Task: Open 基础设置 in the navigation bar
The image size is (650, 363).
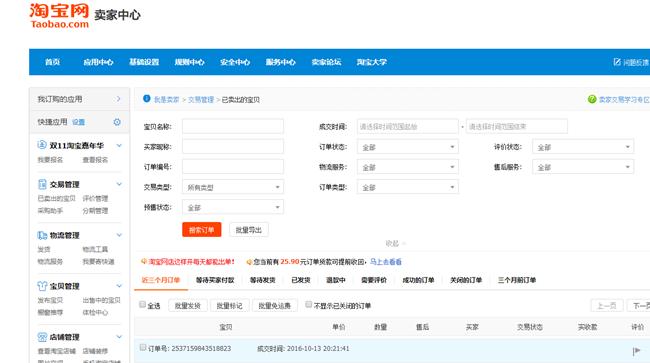Action: coord(144,62)
